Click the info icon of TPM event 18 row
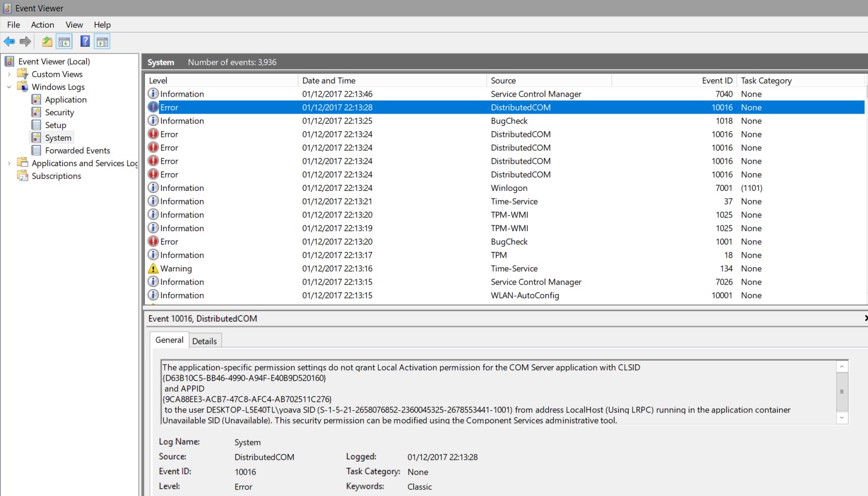868x496 pixels. coord(153,255)
